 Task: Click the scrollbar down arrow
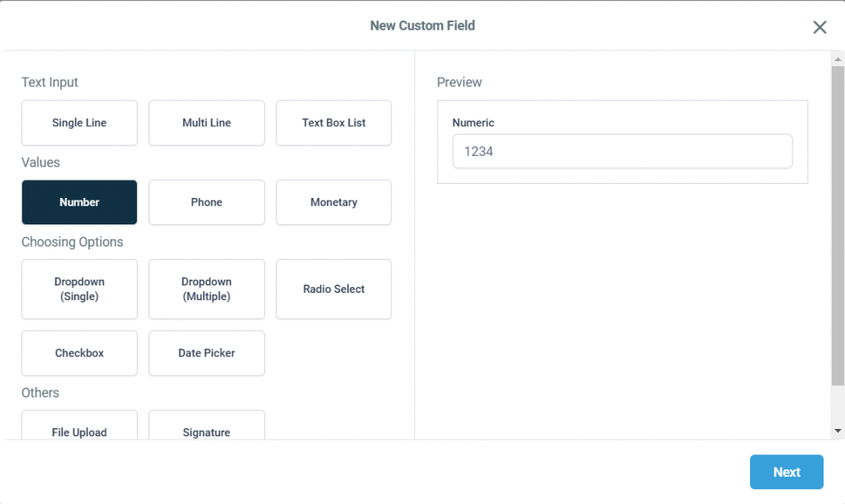pyautogui.click(x=838, y=431)
